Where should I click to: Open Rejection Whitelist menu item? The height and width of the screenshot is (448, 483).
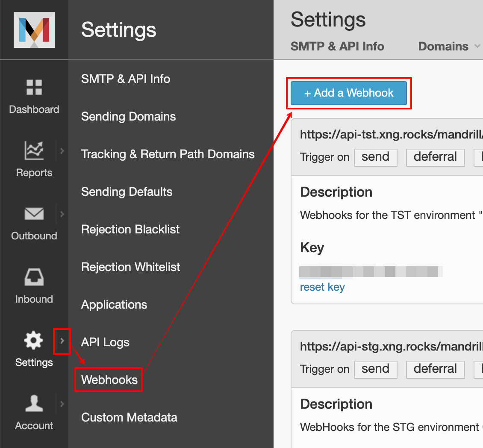(x=131, y=267)
